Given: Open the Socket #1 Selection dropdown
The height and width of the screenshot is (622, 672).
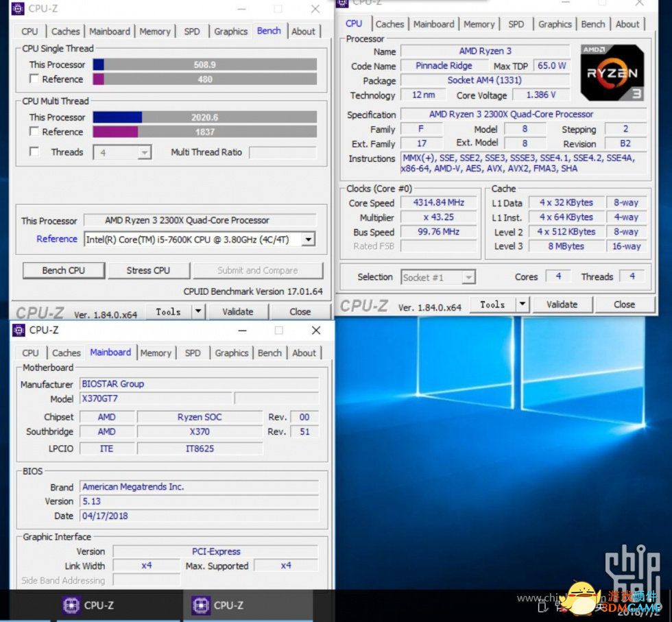Looking at the screenshot, I should pyautogui.click(x=468, y=277).
